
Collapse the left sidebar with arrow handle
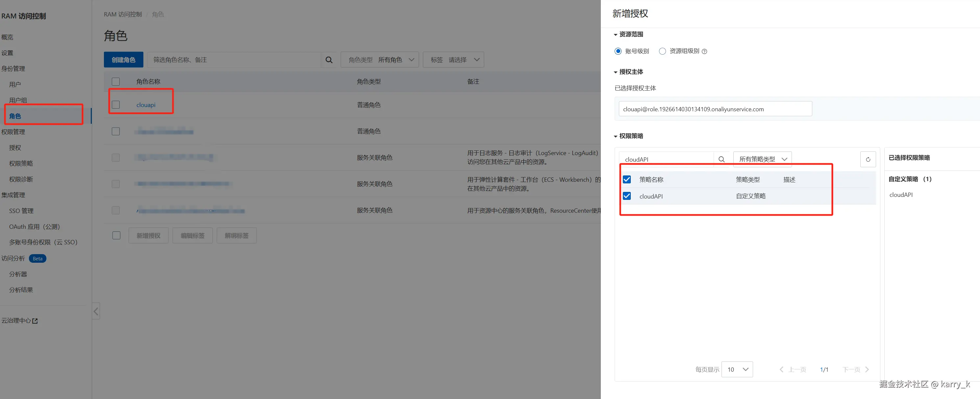click(x=96, y=311)
